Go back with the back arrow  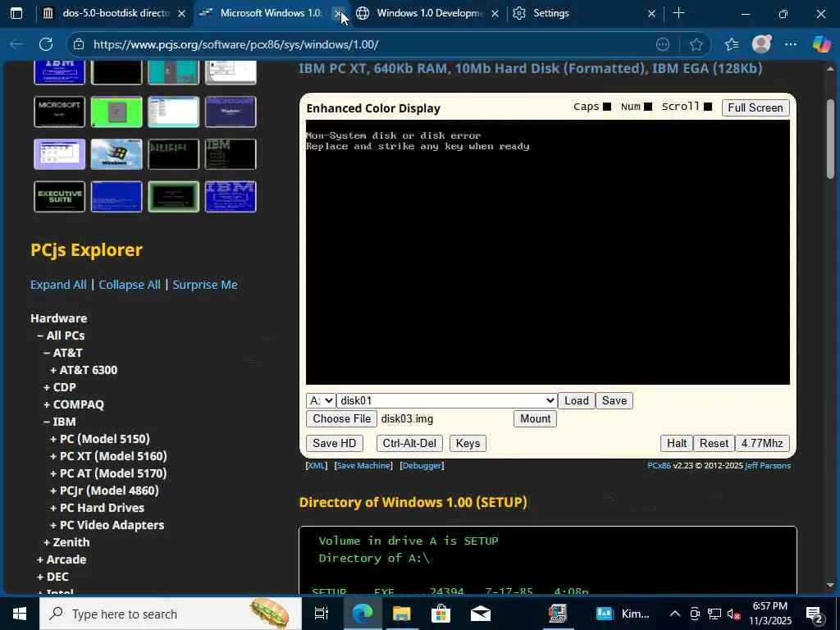coord(16,44)
